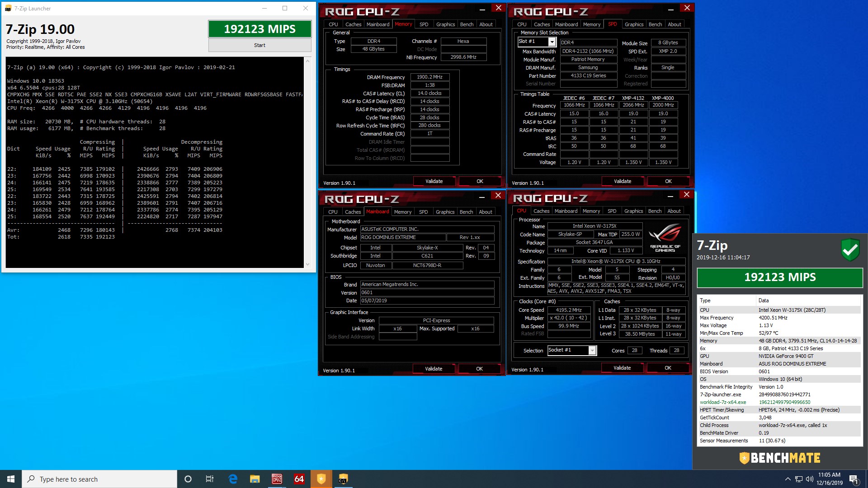Open Task View icon in taskbar
This screenshot has height=488, width=868.
pos(210,479)
